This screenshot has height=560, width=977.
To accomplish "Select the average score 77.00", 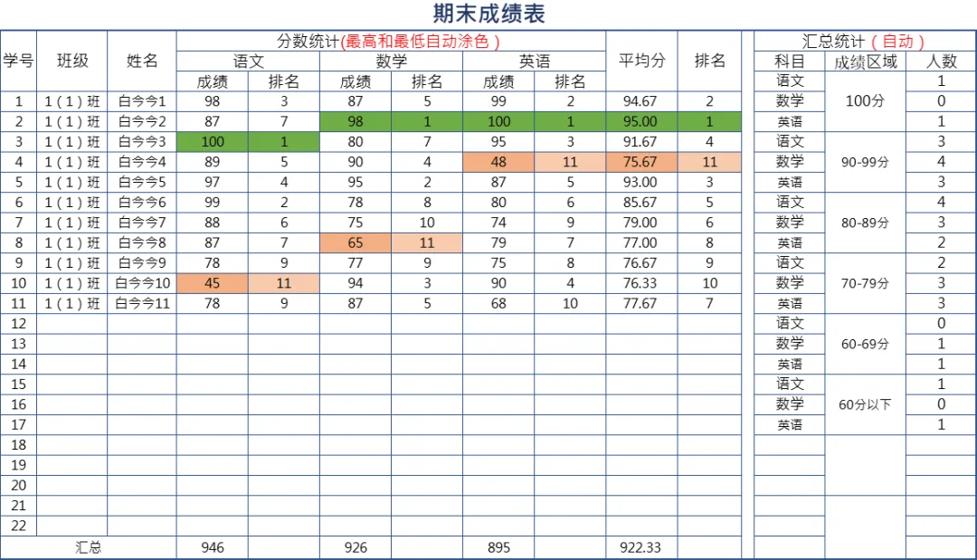I will pos(641,243).
